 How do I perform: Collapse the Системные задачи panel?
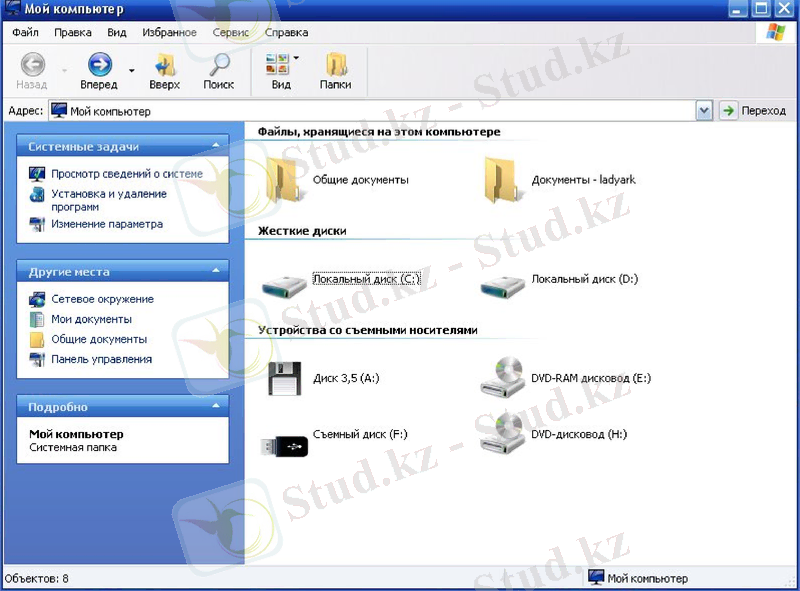[x=215, y=147]
